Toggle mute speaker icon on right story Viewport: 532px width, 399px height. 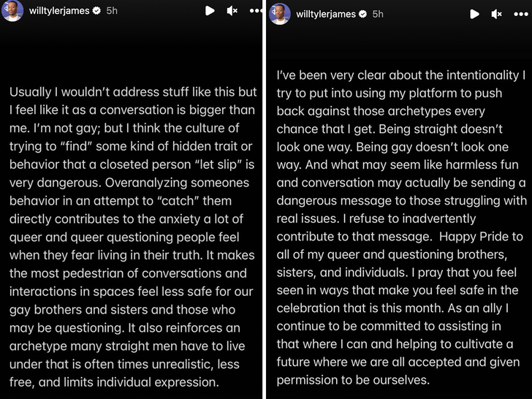pyautogui.click(x=497, y=13)
